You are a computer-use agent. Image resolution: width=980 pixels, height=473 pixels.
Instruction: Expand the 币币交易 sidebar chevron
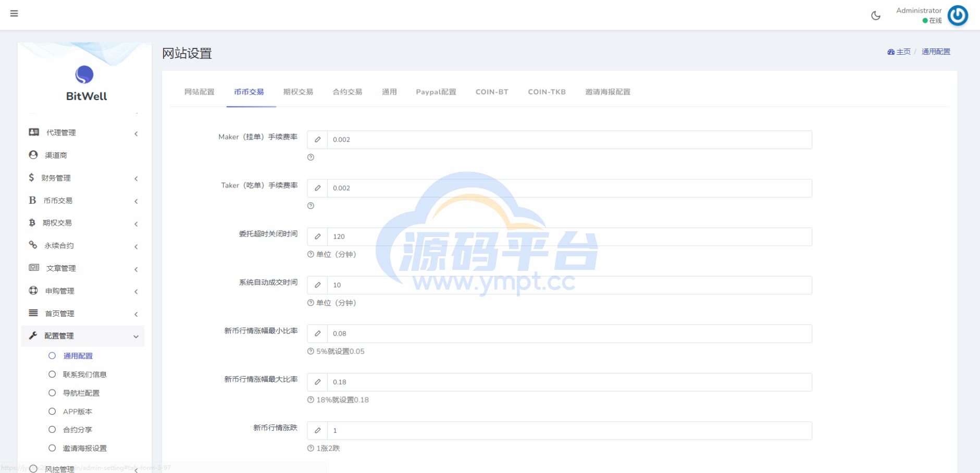tap(136, 201)
